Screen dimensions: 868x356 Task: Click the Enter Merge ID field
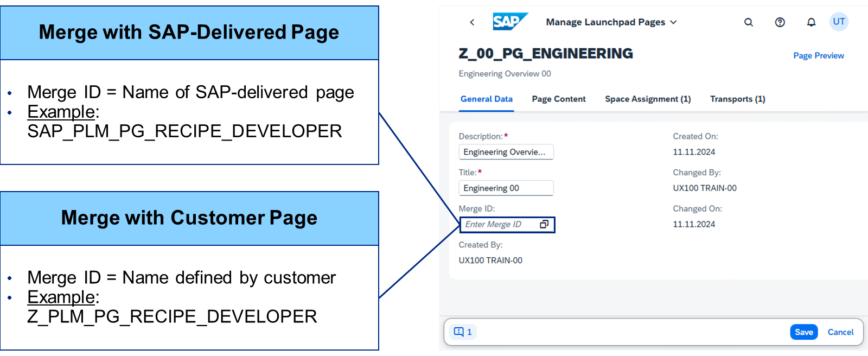coord(507,225)
